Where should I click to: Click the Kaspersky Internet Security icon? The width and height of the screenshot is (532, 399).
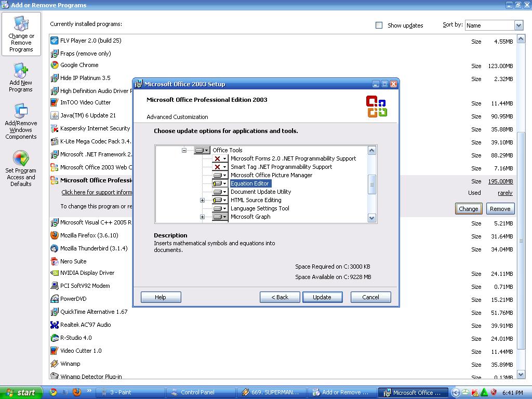(54, 129)
